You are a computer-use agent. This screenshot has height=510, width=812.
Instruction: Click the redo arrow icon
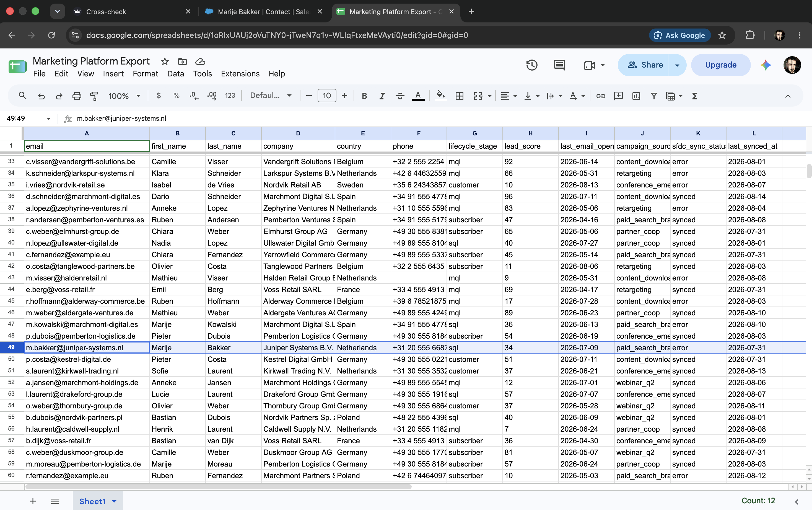pos(59,96)
